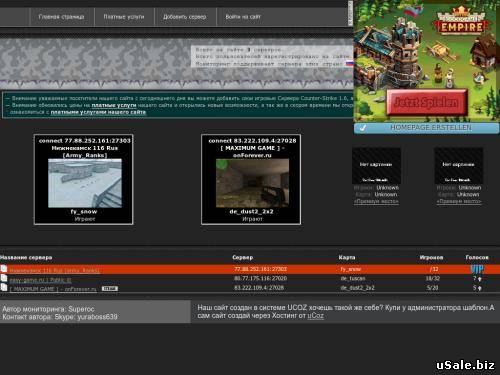The width and height of the screenshot is (500, 375).
Task: Click the 5/20 players cell
Action: pos(433,288)
